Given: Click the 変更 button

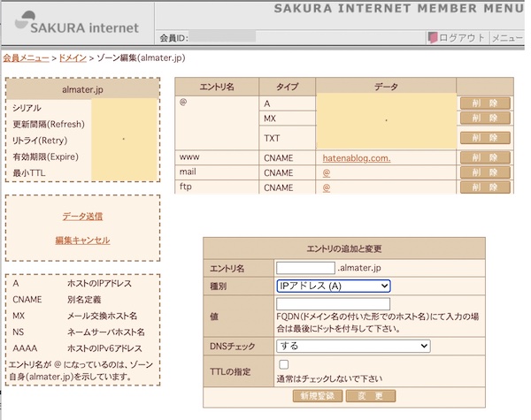Looking at the screenshot, I should (x=371, y=396).
